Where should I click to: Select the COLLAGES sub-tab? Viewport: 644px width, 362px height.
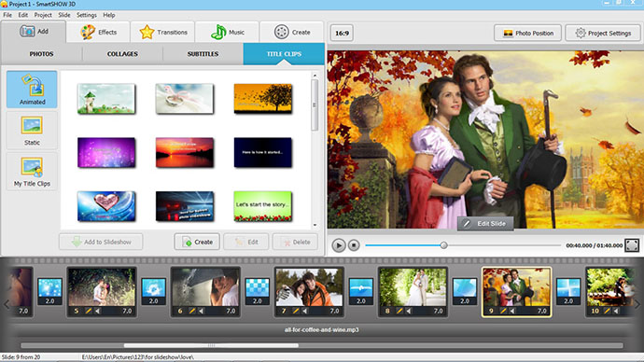click(x=122, y=54)
